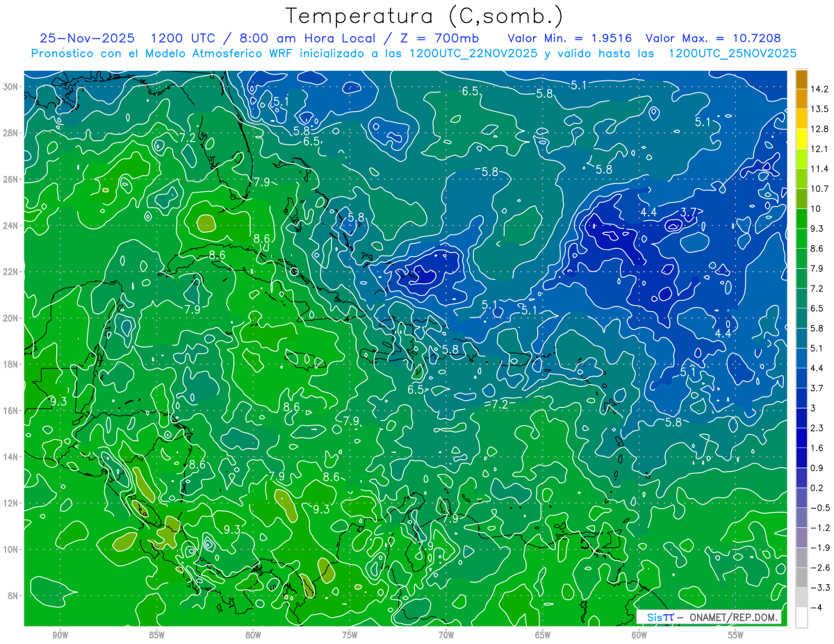Click the "8N" latitude axis label
The image size is (834, 644).
pos(14,595)
